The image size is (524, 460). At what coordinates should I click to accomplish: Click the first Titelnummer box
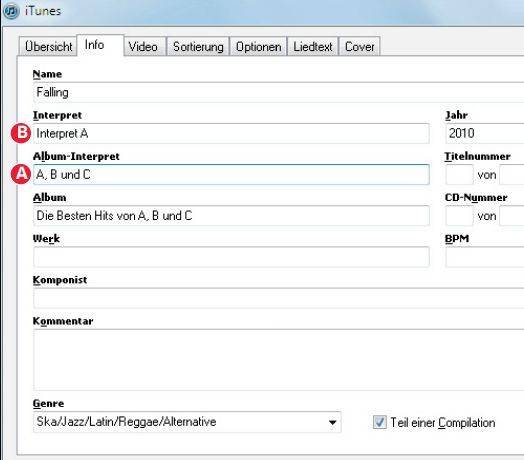click(460, 175)
